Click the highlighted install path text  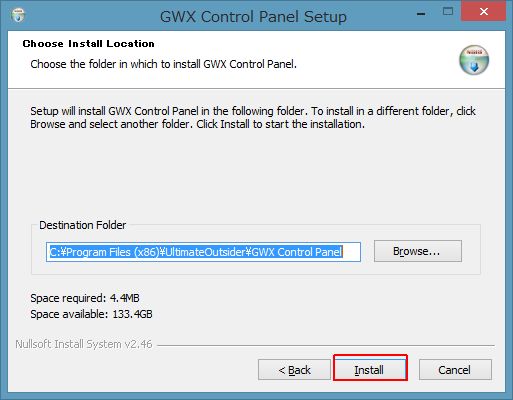click(x=196, y=252)
